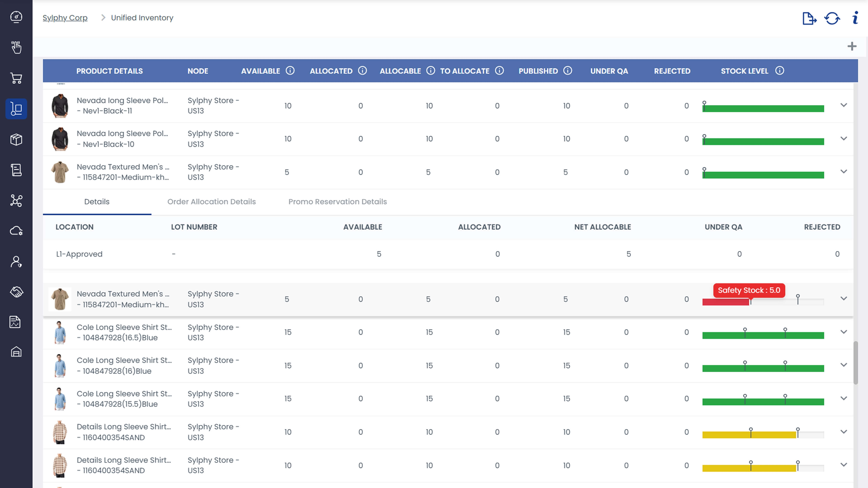Click the plus add icon

click(x=852, y=46)
